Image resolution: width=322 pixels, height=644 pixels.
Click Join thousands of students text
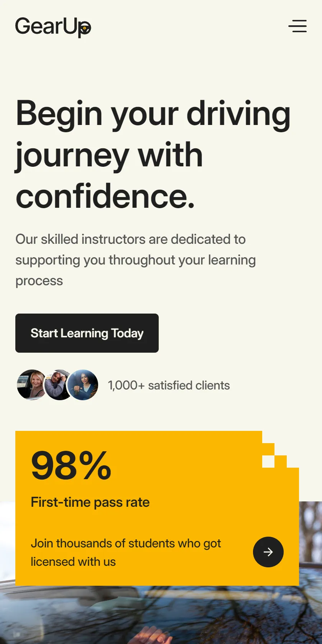click(126, 552)
